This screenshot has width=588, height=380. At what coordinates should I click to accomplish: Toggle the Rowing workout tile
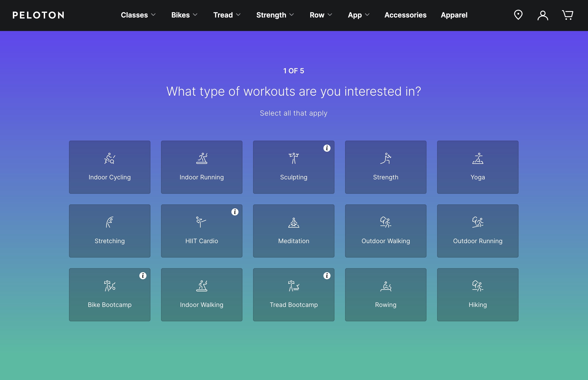(386, 295)
